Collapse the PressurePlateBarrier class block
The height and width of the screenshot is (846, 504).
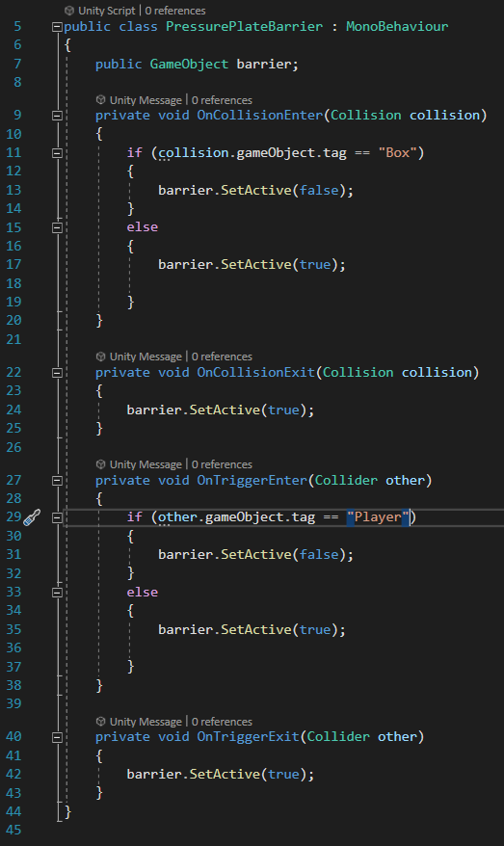coord(57,26)
